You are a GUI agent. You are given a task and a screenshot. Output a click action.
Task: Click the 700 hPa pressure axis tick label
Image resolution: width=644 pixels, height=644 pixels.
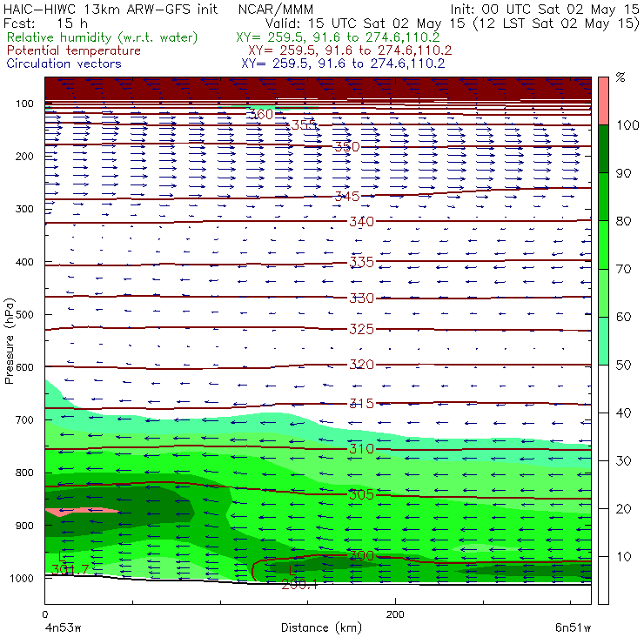[x=24, y=419]
